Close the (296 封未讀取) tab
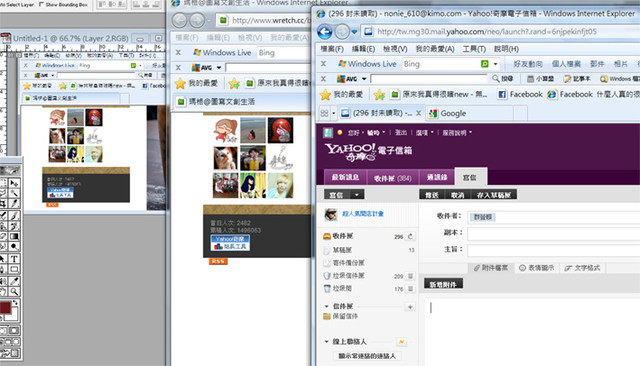The image size is (640, 366). click(x=418, y=113)
